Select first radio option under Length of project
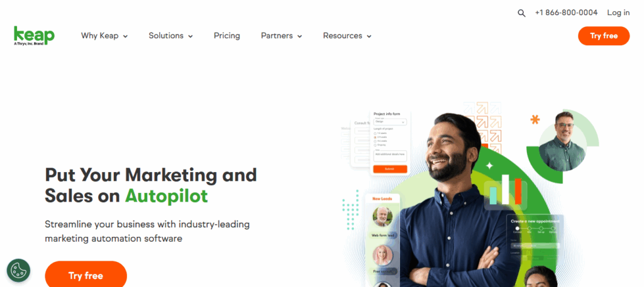The height and width of the screenshot is (287, 644). [375, 133]
